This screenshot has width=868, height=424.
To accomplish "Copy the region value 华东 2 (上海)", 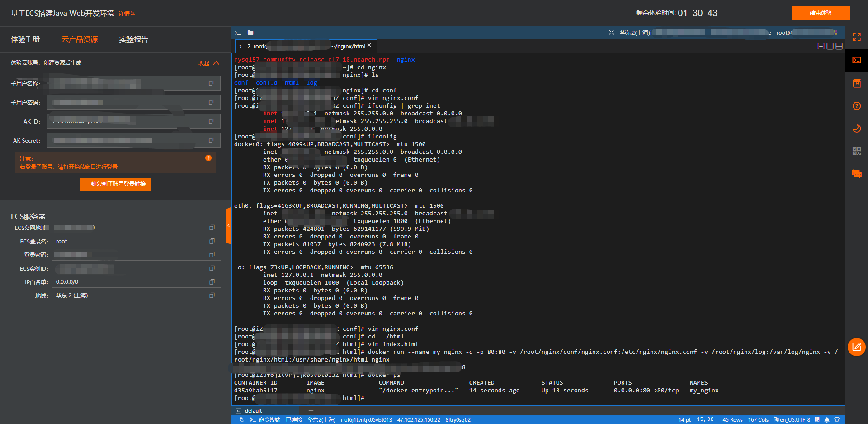I will 212,295.
